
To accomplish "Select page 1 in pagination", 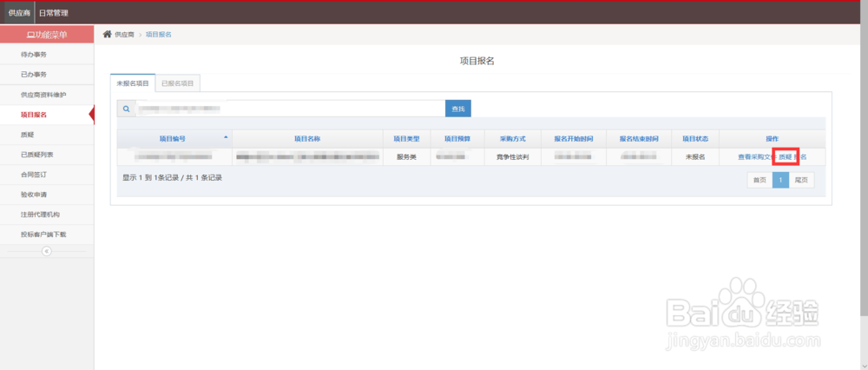I will [780, 180].
